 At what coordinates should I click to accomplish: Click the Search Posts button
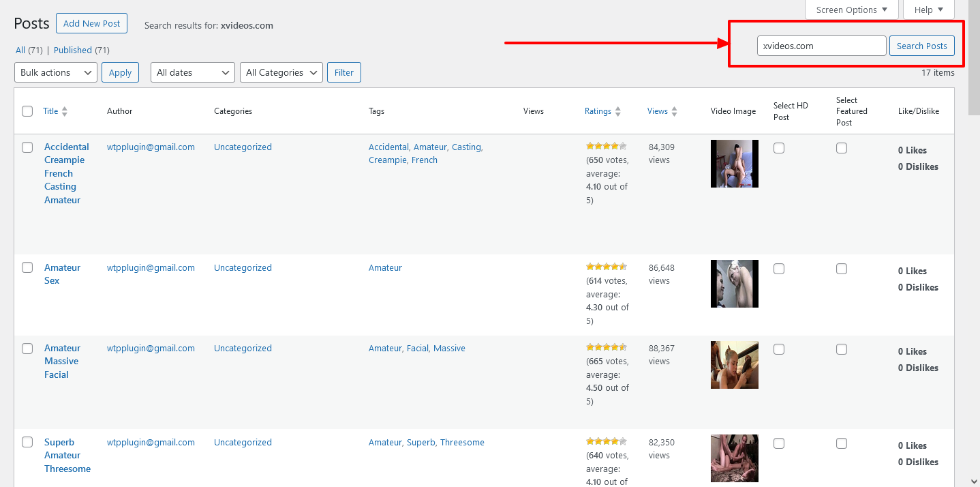coord(921,45)
